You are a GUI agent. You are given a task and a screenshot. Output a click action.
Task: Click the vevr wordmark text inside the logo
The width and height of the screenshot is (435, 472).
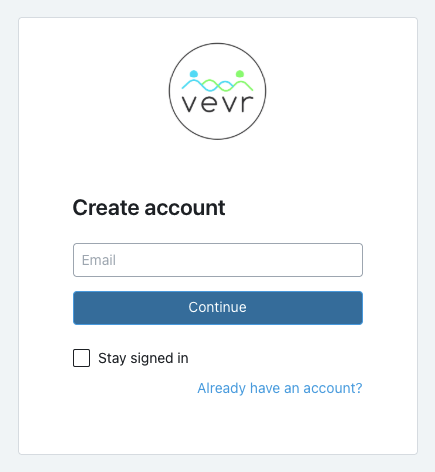(x=217, y=104)
